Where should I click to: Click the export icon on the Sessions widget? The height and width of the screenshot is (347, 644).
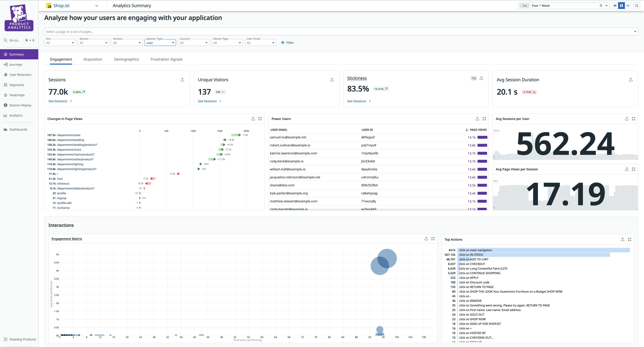tap(182, 80)
